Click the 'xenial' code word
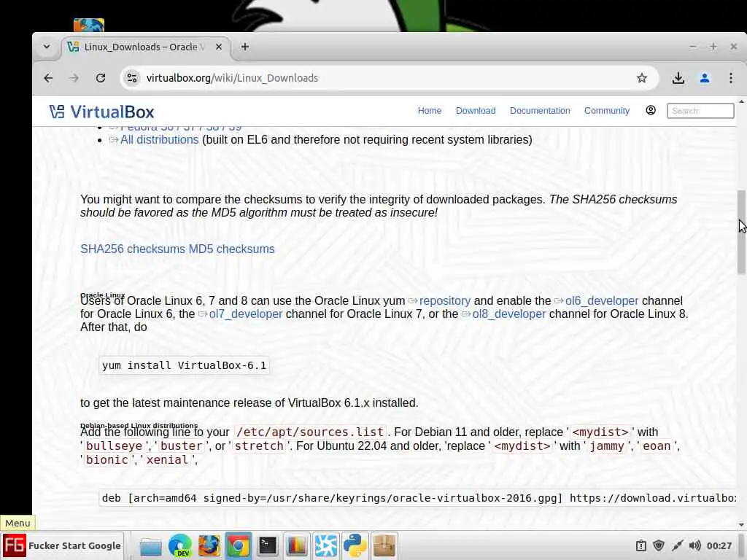Image resolution: width=747 pixels, height=560 pixels. tap(167, 459)
